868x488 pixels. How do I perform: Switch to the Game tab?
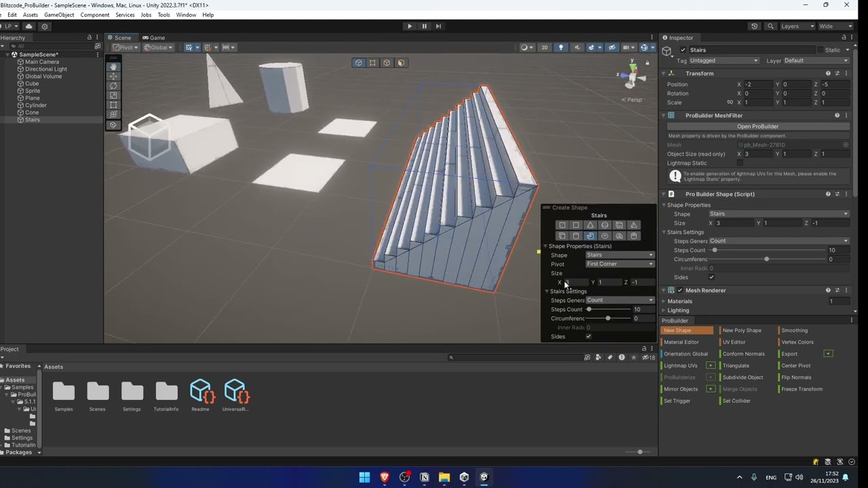[x=154, y=38]
